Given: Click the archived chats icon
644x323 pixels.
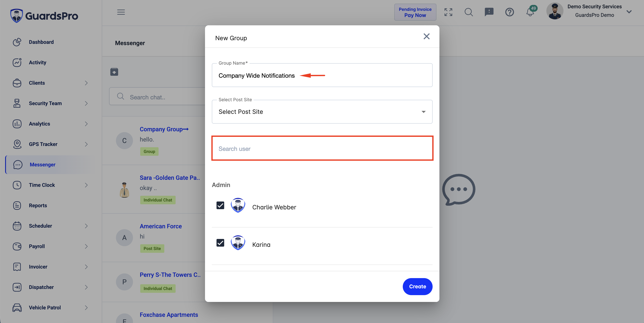Looking at the screenshot, I should pos(114,72).
